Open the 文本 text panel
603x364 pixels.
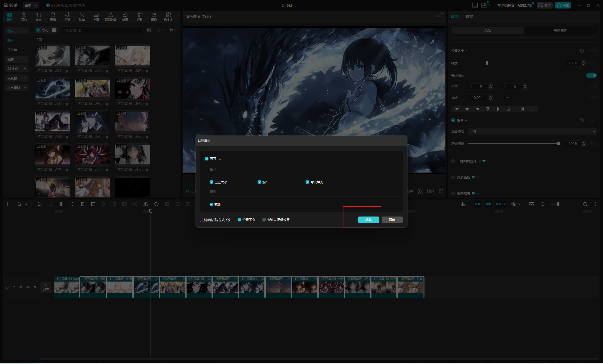pos(38,17)
